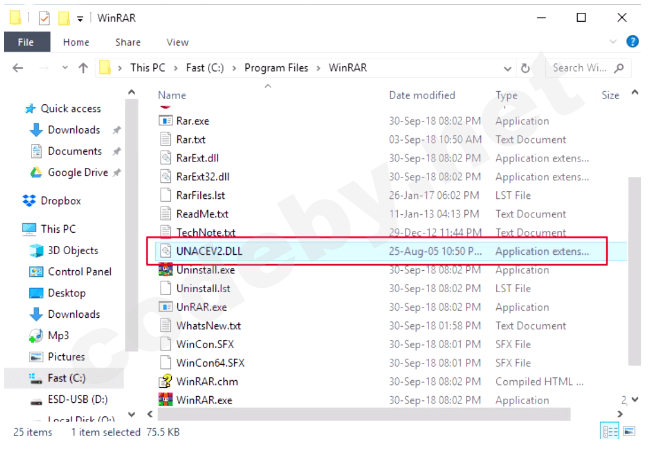Open Pictures in navigation pane
Image resolution: width=649 pixels, height=454 pixels.
pyautogui.click(x=66, y=357)
